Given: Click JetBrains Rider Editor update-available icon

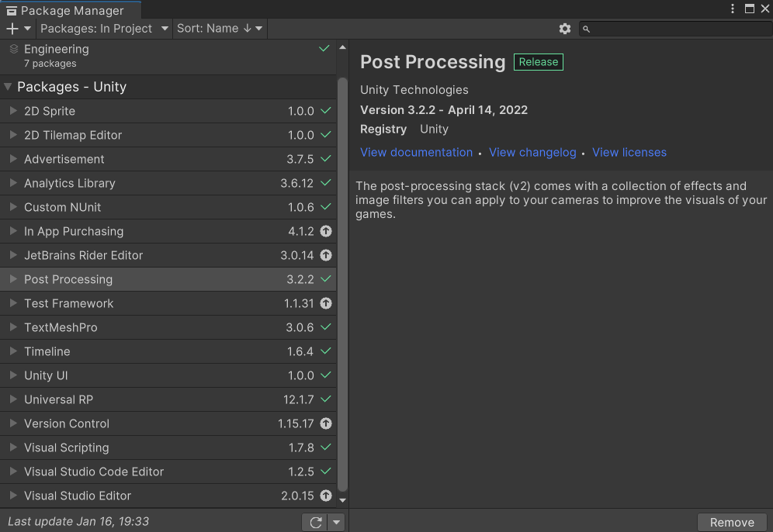Looking at the screenshot, I should click(x=326, y=255).
